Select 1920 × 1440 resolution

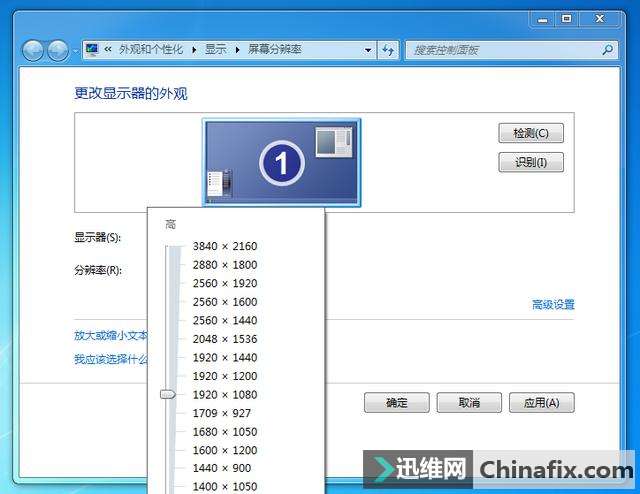225,358
